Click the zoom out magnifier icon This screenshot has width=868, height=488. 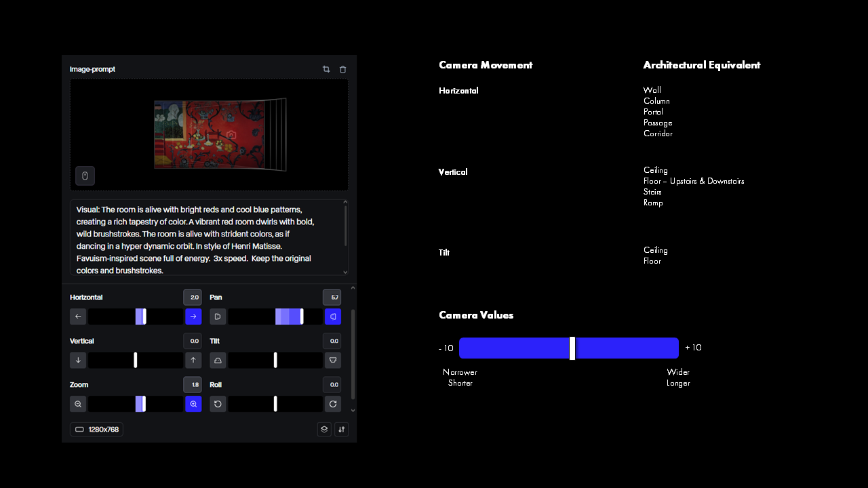pos(78,404)
